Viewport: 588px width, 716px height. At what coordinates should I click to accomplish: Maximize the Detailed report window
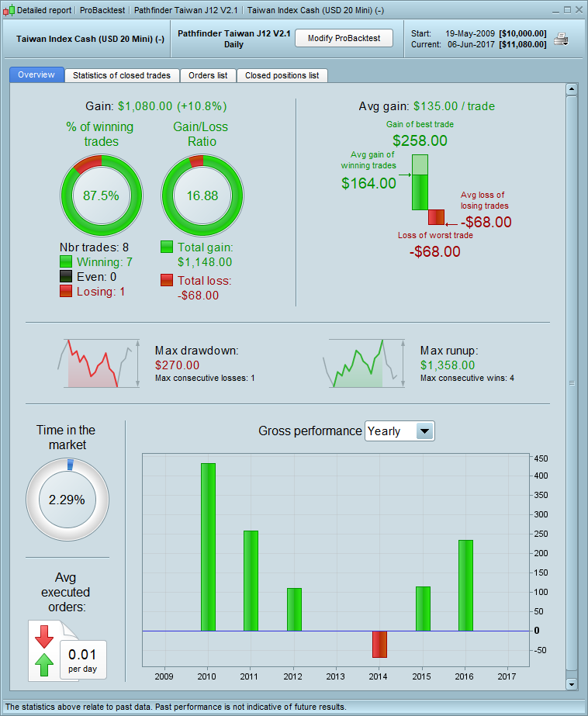click(567, 10)
